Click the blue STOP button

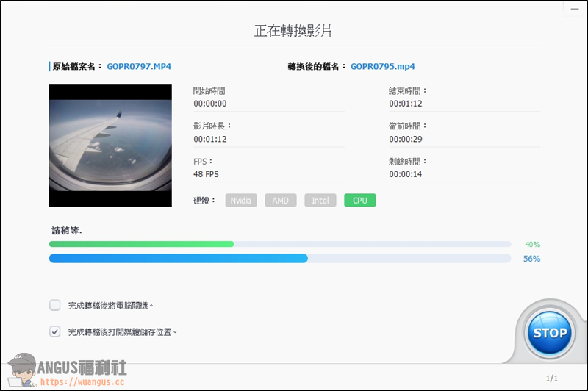[x=549, y=332]
